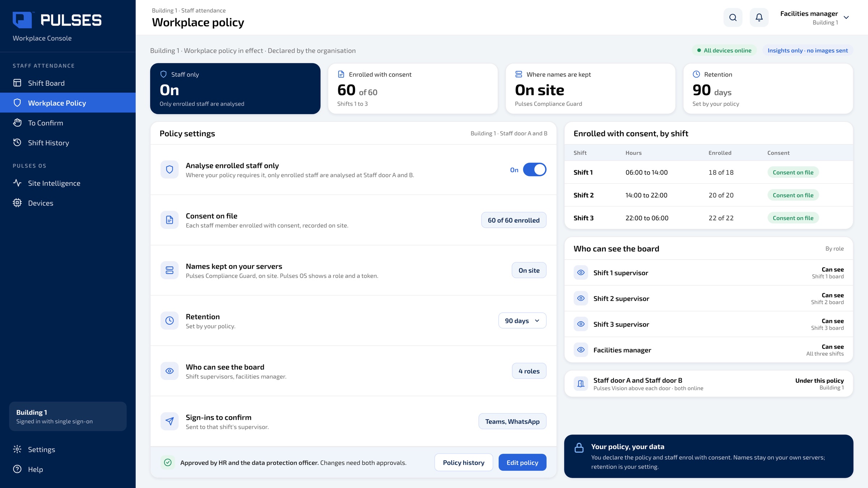Expand the Facilities manager account menu
This screenshot has height=488, width=868.
click(814, 17)
